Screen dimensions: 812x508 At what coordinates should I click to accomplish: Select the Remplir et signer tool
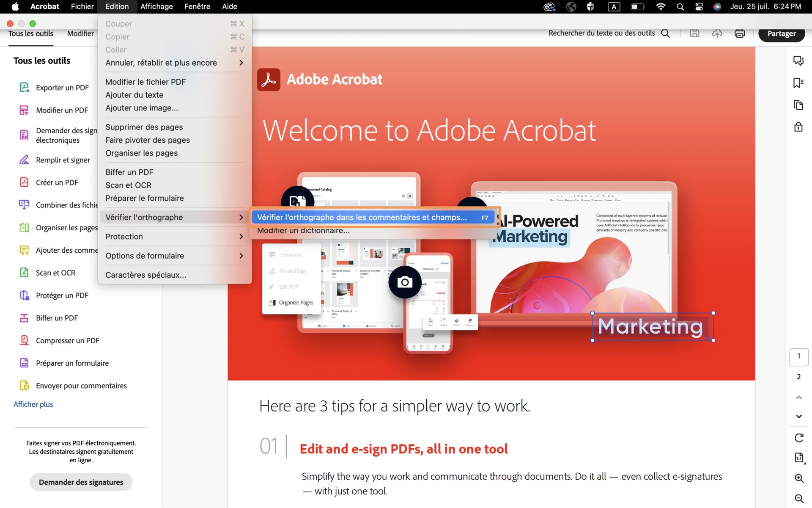(x=63, y=160)
